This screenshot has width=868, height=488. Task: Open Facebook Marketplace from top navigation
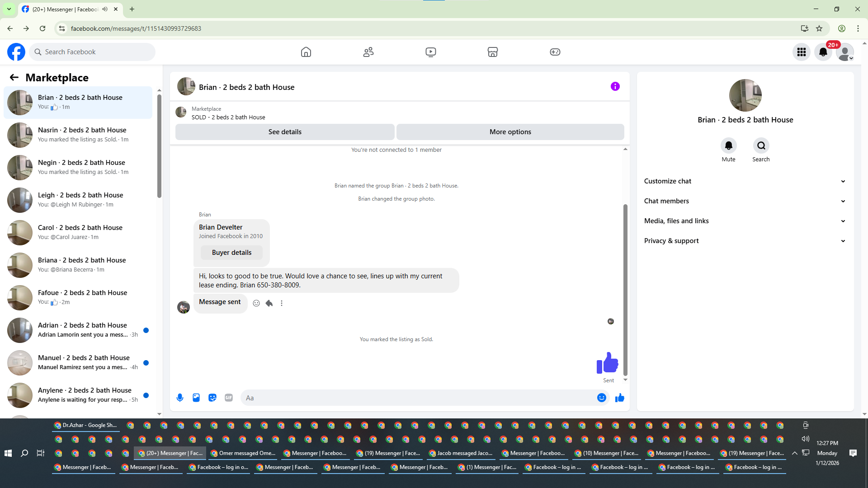click(x=493, y=52)
